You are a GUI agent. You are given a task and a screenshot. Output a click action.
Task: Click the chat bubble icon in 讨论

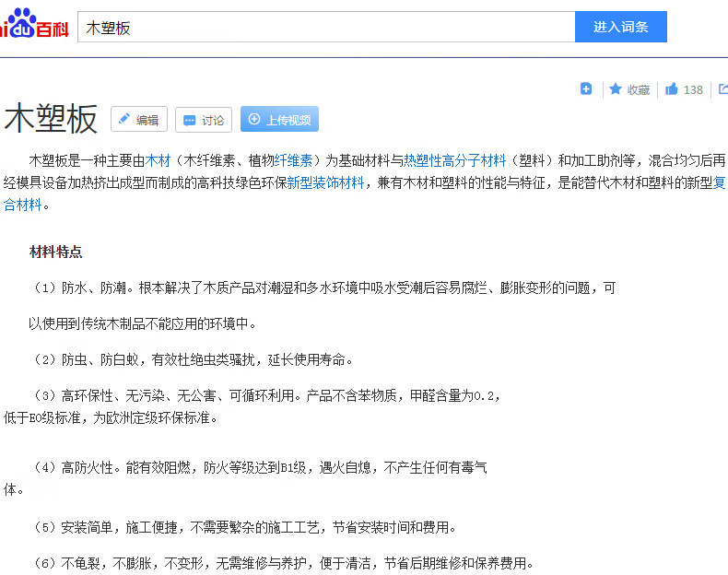point(190,120)
